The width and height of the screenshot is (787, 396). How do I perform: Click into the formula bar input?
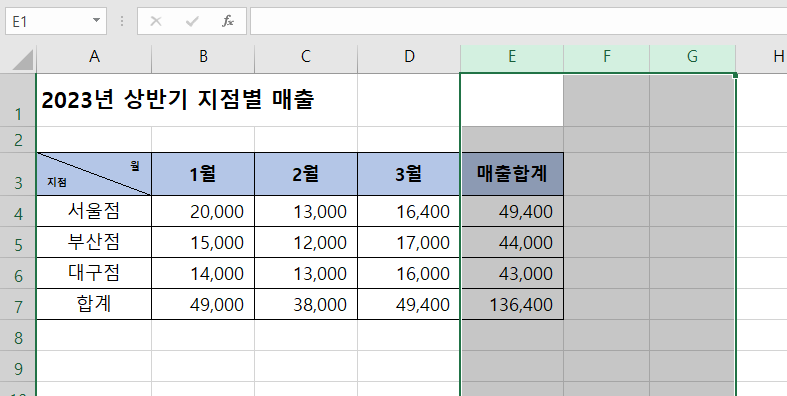[518, 21]
